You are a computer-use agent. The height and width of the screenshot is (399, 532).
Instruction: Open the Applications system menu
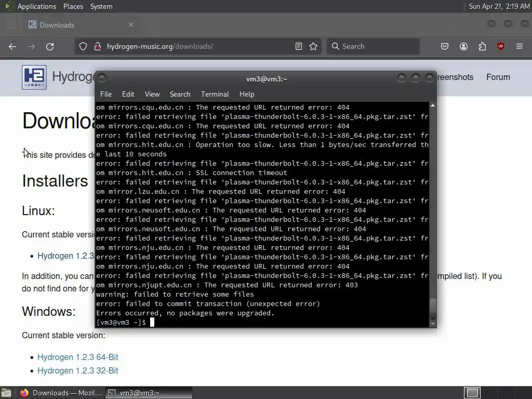(37, 6)
